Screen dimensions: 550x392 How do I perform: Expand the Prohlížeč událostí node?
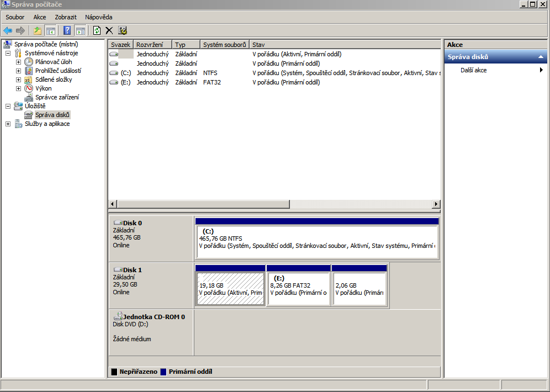pos(19,71)
